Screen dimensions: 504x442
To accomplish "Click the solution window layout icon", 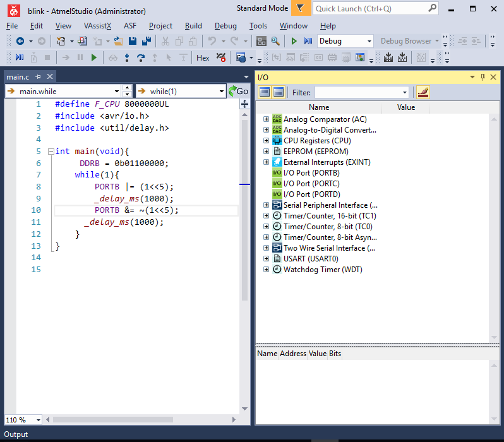I will (x=261, y=41).
